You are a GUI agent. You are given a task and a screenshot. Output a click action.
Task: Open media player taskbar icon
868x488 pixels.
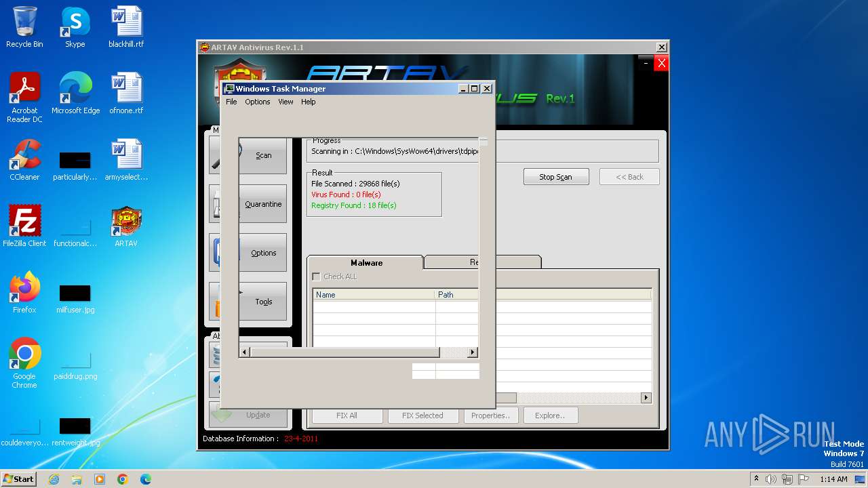100,479
